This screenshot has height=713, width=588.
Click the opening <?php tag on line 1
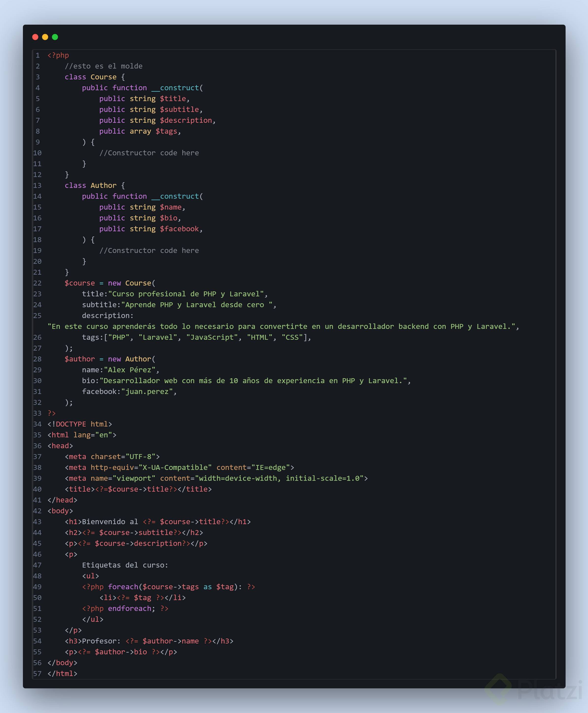(58, 55)
